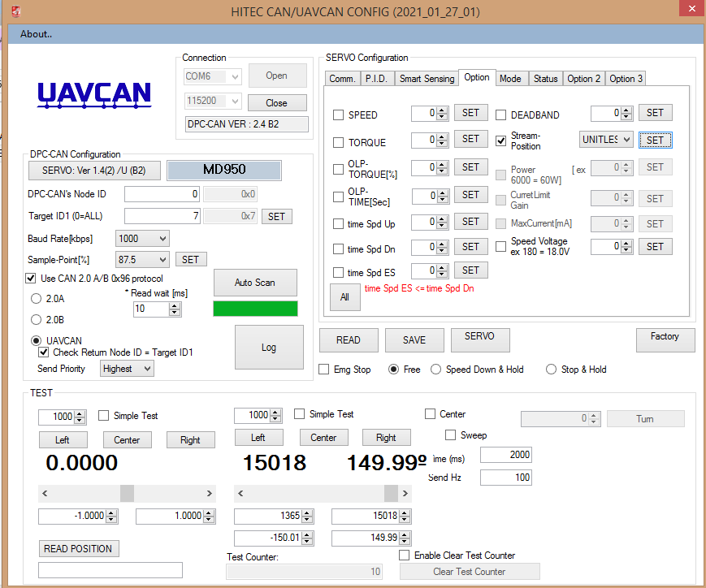Click the SERVO: Ver 1.4(2) /U (B2) button
The width and height of the screenshot is (706, 588).
[94, 171]
